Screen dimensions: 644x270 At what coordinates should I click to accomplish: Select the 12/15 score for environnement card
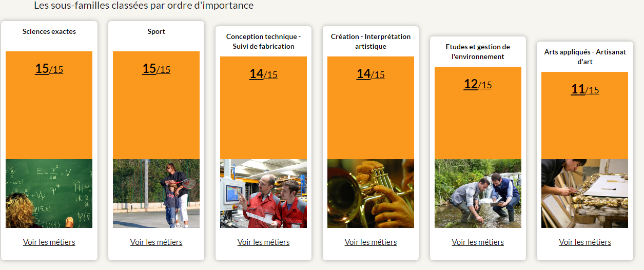point(478,84)
